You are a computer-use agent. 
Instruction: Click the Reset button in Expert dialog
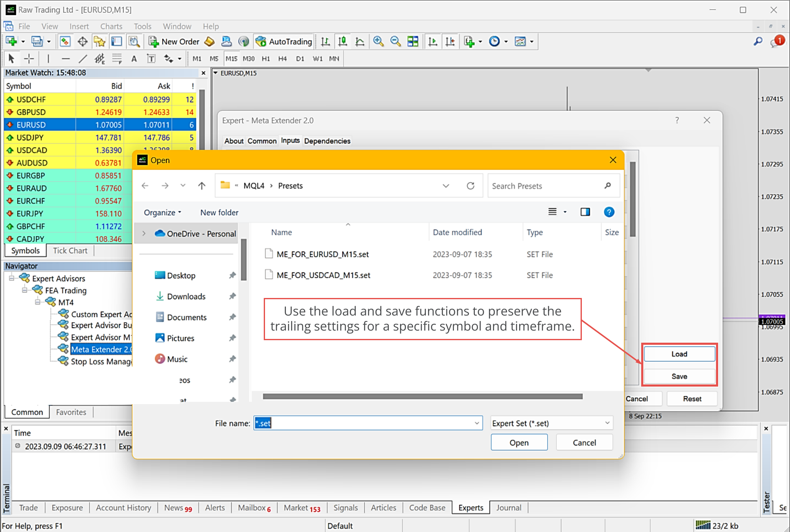click(692, 399)
